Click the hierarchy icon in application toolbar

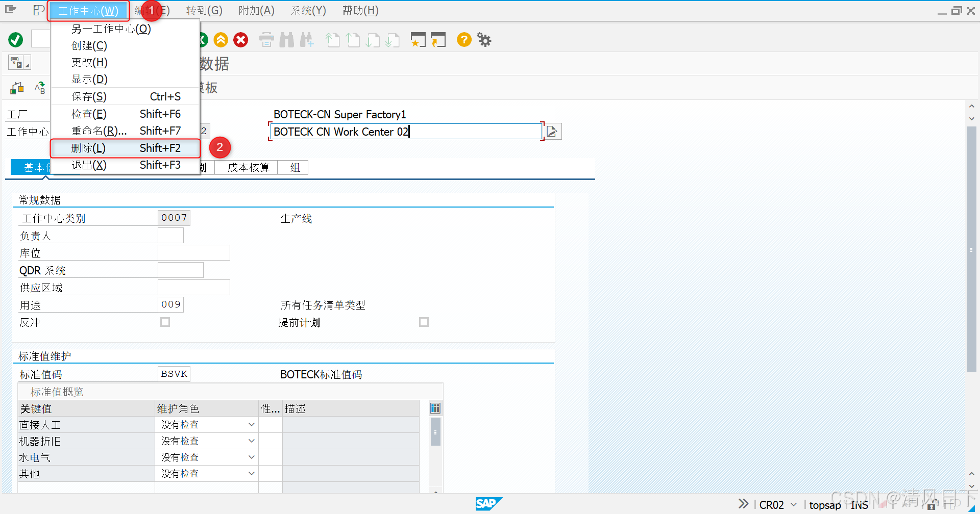pos(17,88)
